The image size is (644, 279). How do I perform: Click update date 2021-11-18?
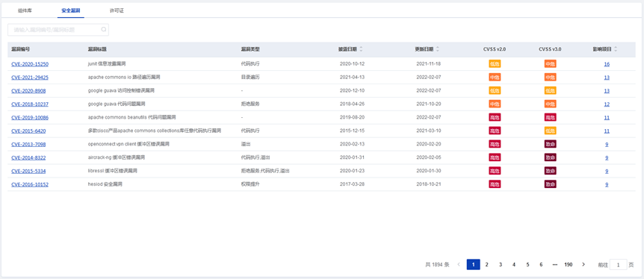pyautogui.click(x=429, y=64)
